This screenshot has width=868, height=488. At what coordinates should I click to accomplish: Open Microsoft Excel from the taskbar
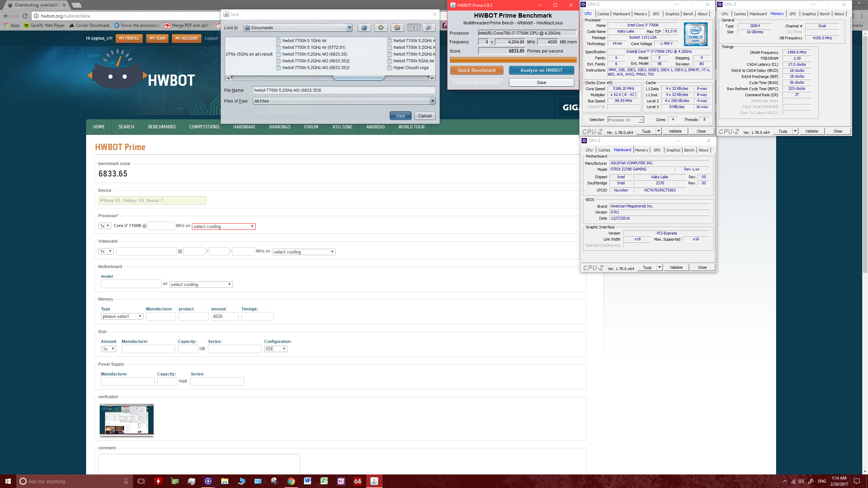tap(324, 481)
